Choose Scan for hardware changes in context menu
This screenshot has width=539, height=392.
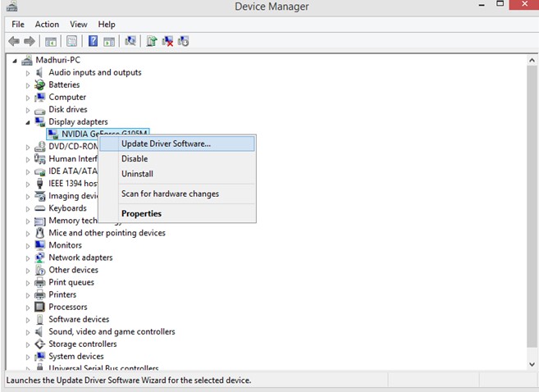(177, 194)
